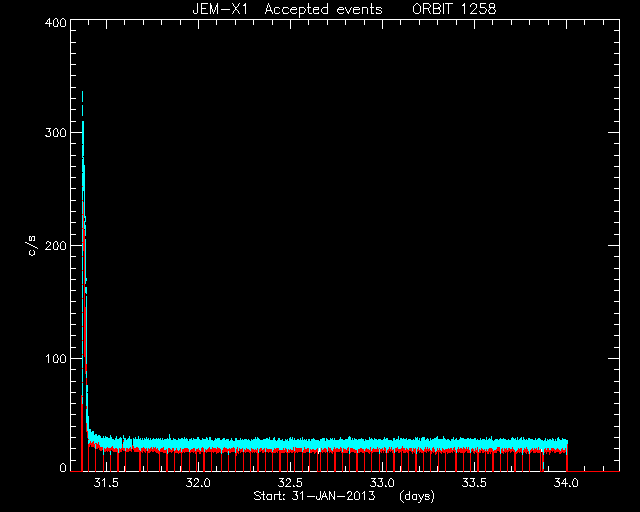Click the 0 label on y-axis
Screen dimensions: 640x512
(63, 467)
